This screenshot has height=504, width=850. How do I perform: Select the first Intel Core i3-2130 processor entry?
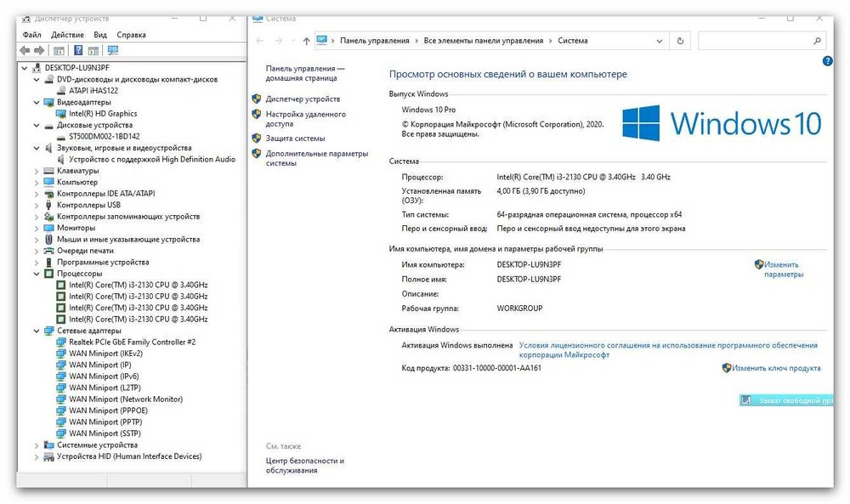[x=139, y=285]
